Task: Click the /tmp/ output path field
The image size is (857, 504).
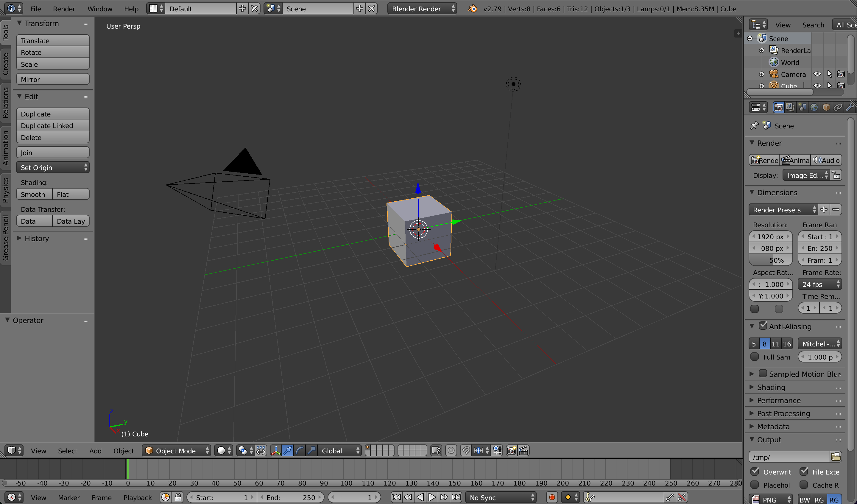Action: click(x=789, y=457)
